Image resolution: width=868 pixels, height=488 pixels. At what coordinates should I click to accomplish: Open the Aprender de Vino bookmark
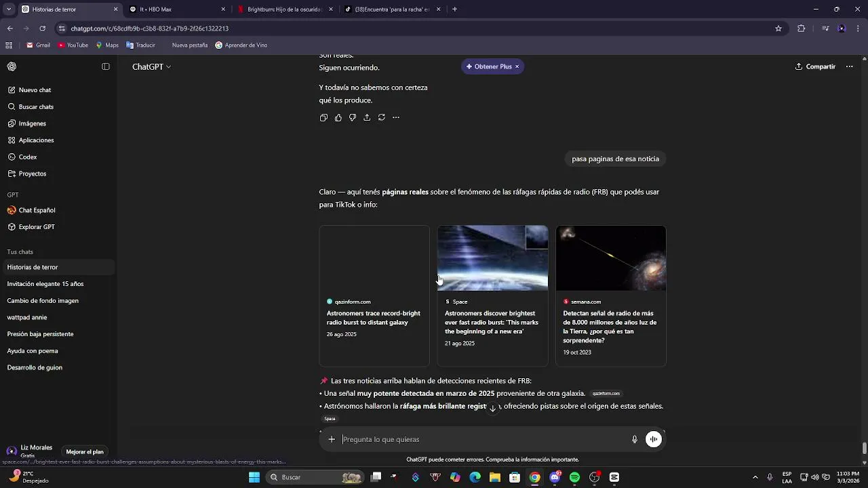click(x=241, y=45)
